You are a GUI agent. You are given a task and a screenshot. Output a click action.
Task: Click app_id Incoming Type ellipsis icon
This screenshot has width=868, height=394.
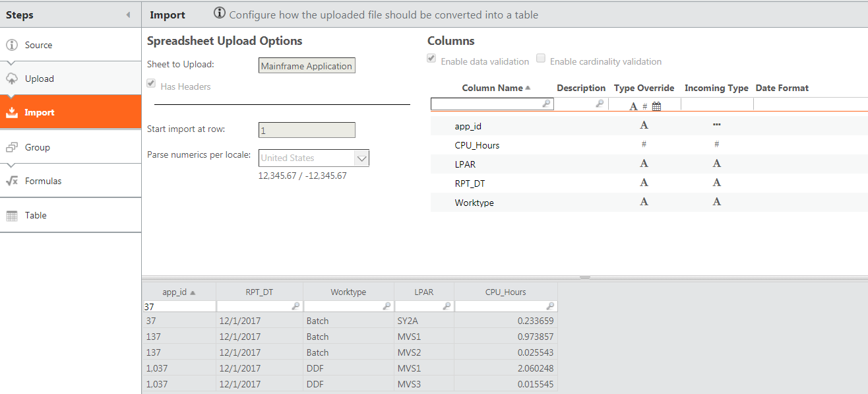[x=716, y=125]
